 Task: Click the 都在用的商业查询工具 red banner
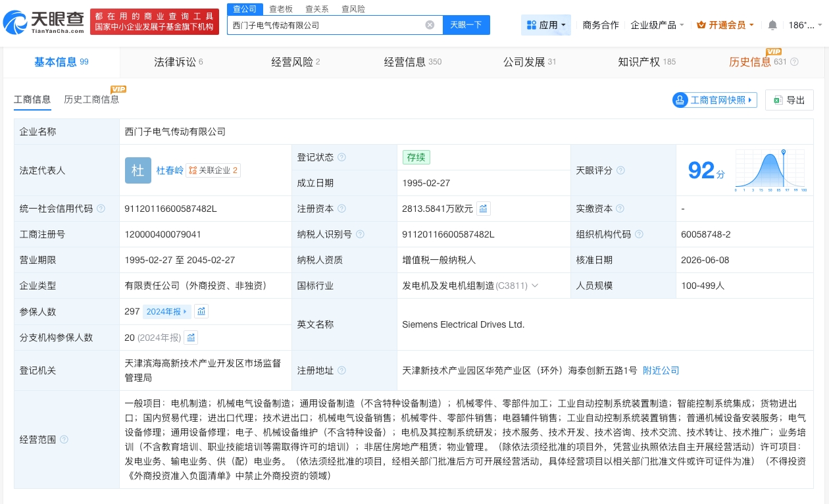click(155, 22)
